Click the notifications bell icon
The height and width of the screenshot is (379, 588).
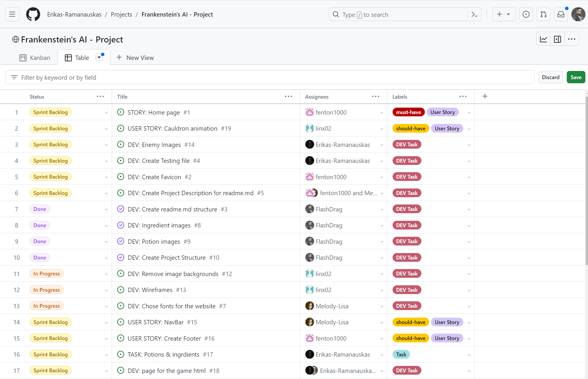click(x=561, y=14)
